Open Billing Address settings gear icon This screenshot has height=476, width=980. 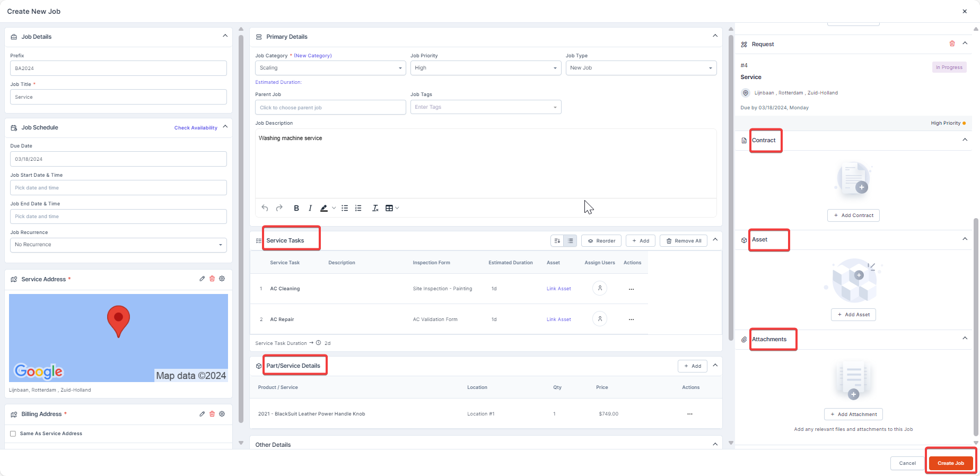[222, 414]
